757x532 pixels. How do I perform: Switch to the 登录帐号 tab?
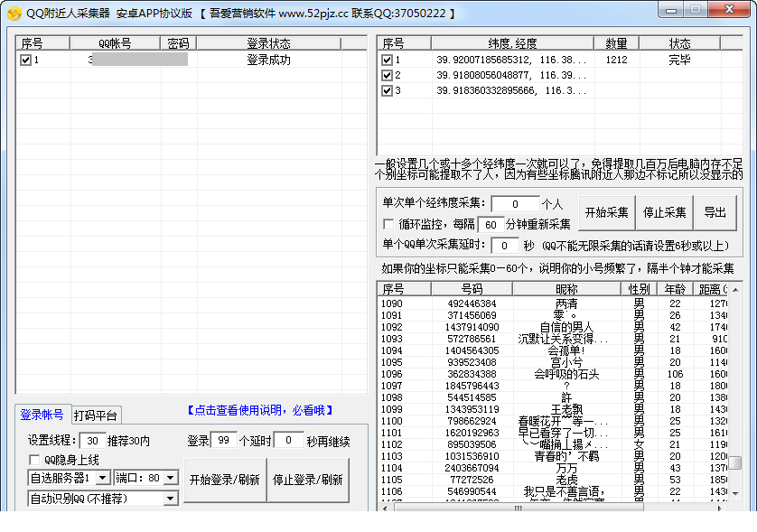click(x=42, y=415)
